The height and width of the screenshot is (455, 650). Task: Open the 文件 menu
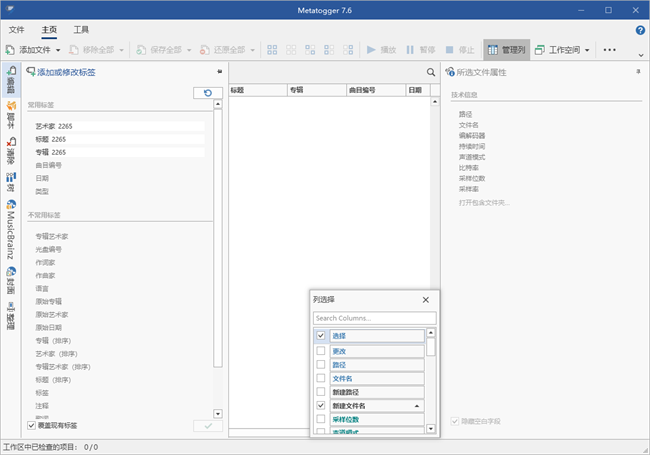pyautogui.click(x=16, y=30)
